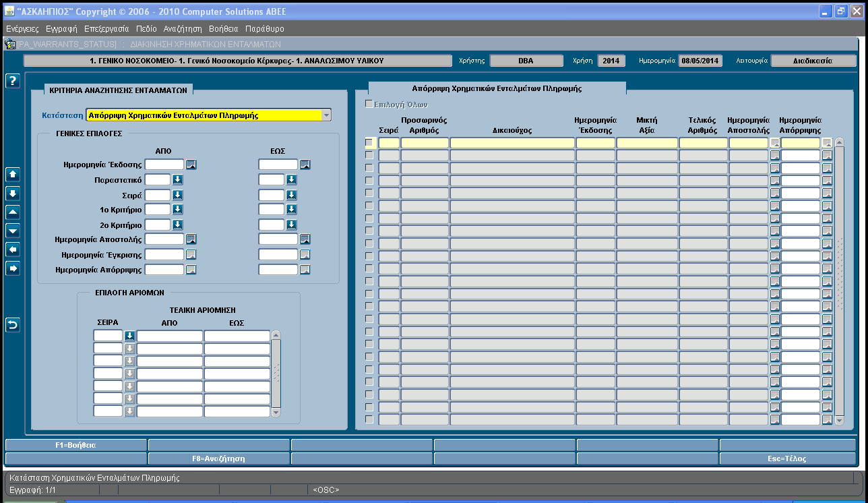Open first row Ημερομηνία Απόρριψης calendar icon
The width and height of the screenshot is (868, 503).
(827, 143)
